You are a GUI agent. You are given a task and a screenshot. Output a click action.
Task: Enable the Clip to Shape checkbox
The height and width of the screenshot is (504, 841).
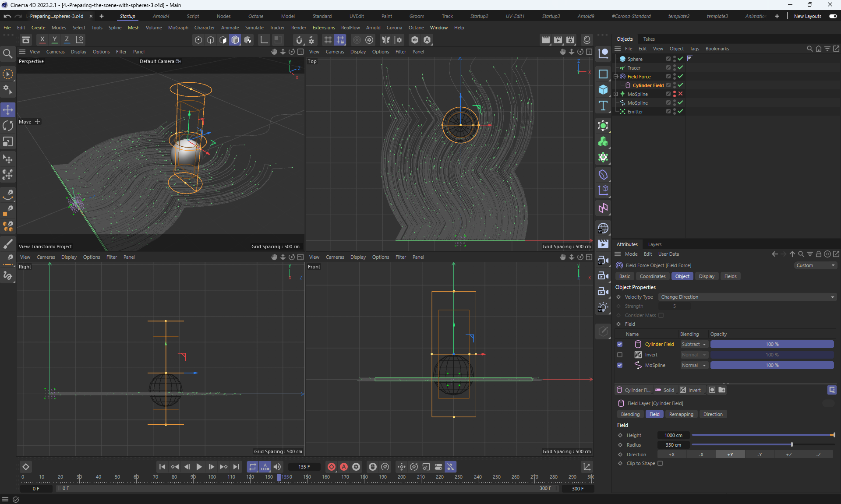coord(660,463)
